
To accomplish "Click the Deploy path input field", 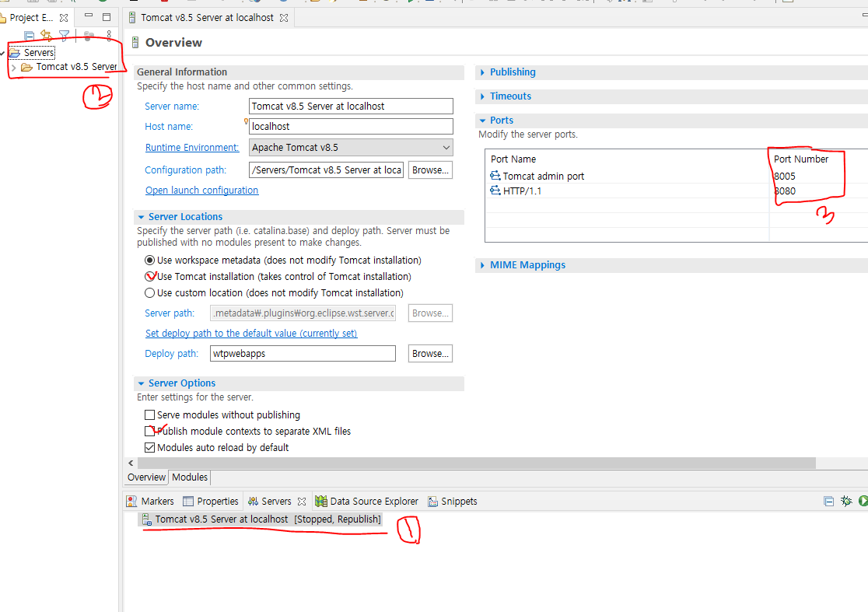I will pyautogui.click(x=303, y=354).
